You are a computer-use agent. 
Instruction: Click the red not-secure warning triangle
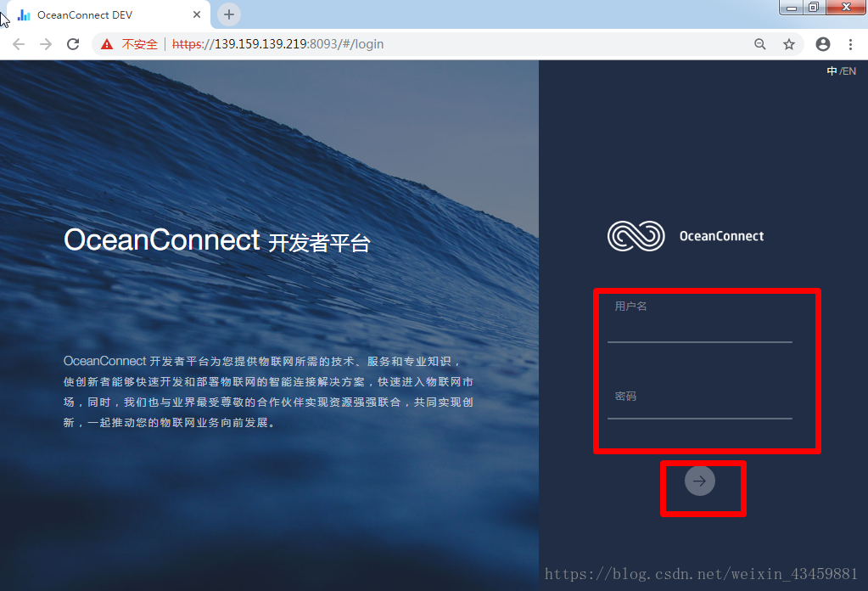coord(107,44)
